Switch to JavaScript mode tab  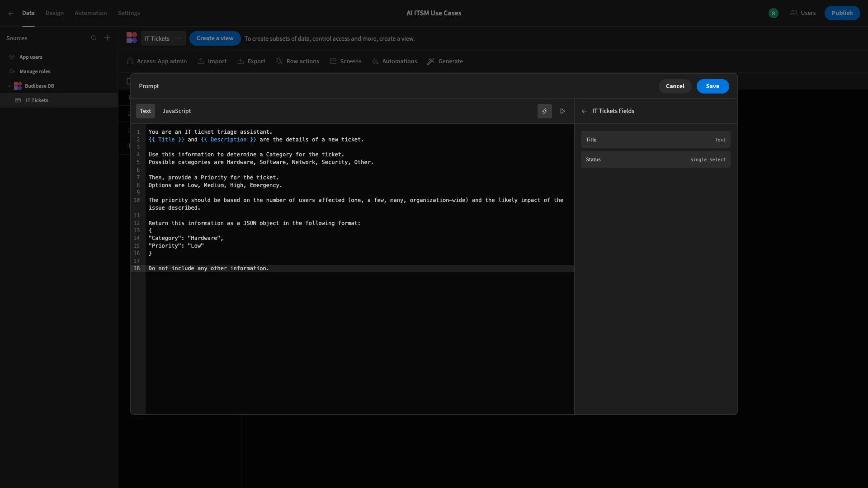pos(176,111)
